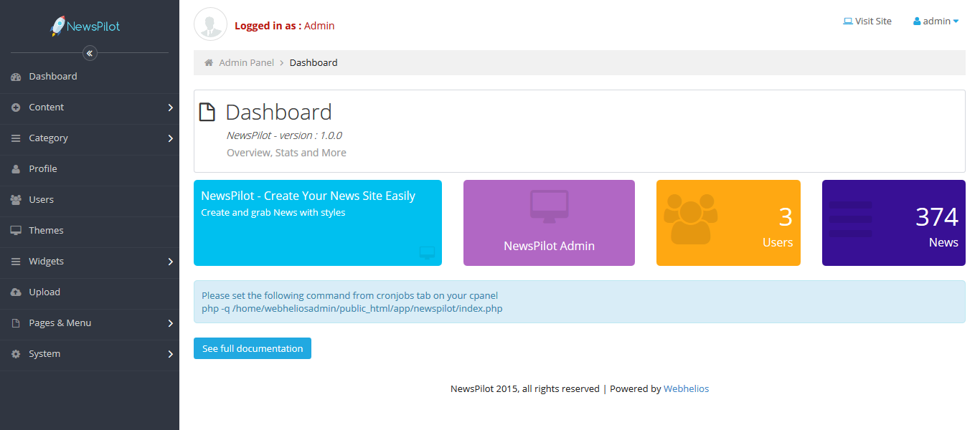Open the Category menu label
This screenshot has height=430, width=980.
coord(49,138)
